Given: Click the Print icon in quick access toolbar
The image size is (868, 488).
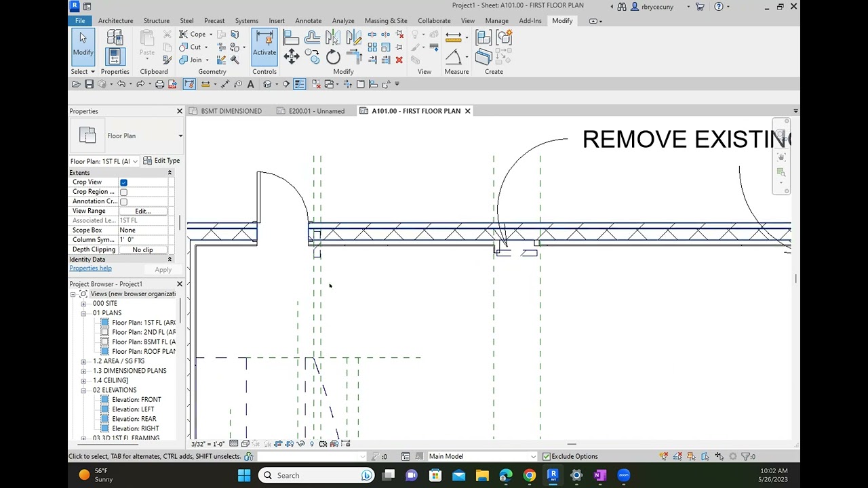Looking at the screenshot, I should click(159, 84).
